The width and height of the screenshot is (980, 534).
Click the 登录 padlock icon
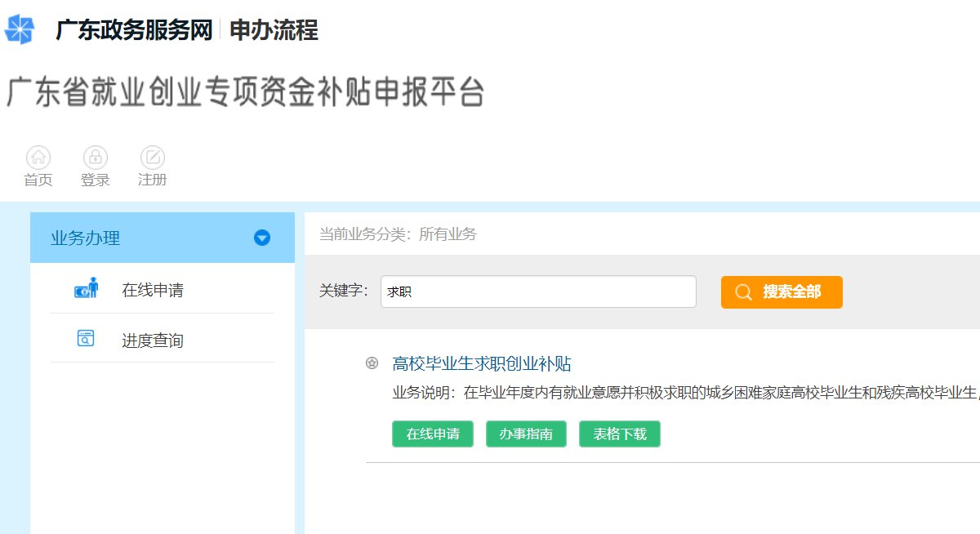click(x=96, y=157)
